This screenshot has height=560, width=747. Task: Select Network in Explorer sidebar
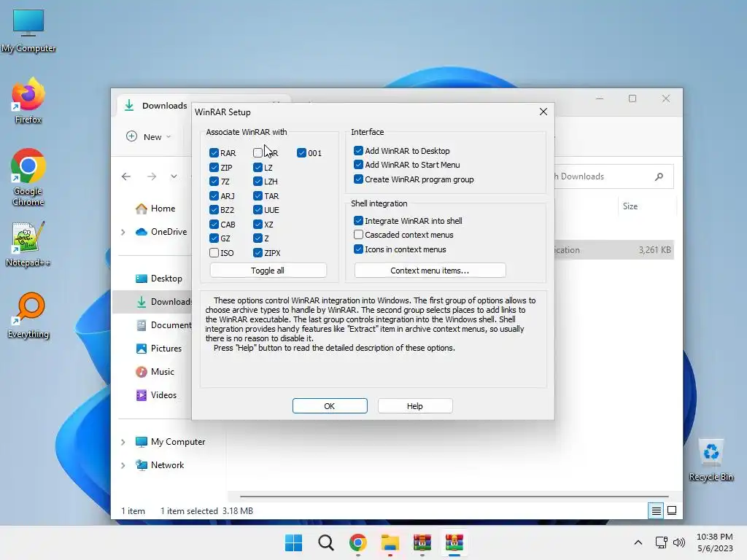[x=160, y=465]
